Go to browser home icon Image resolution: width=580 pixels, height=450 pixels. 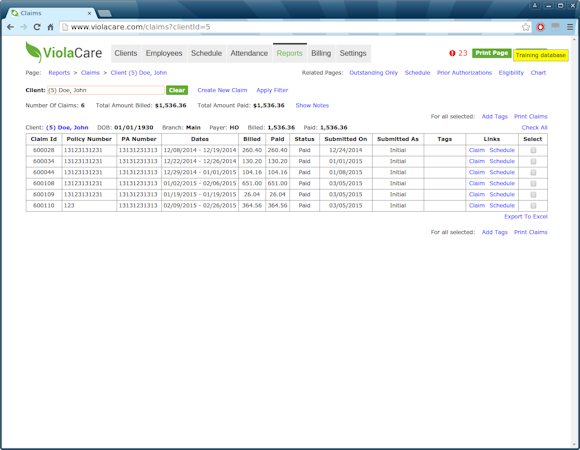50,27
